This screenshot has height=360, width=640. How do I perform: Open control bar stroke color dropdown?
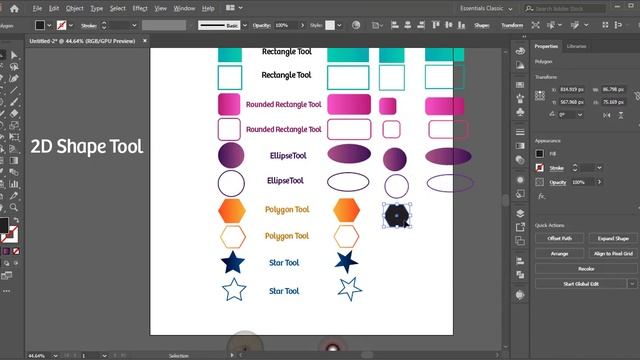click(x=71, y=25)
